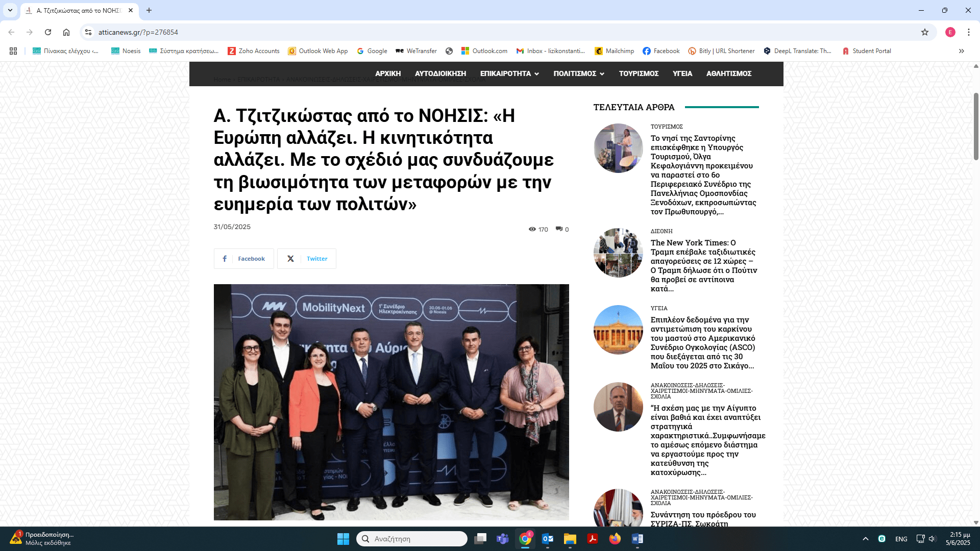The width and height of the screenshot is (980, 551).
Task: Share article via the Facebook button
Action: pyautogui.click(x=244, y=259)
